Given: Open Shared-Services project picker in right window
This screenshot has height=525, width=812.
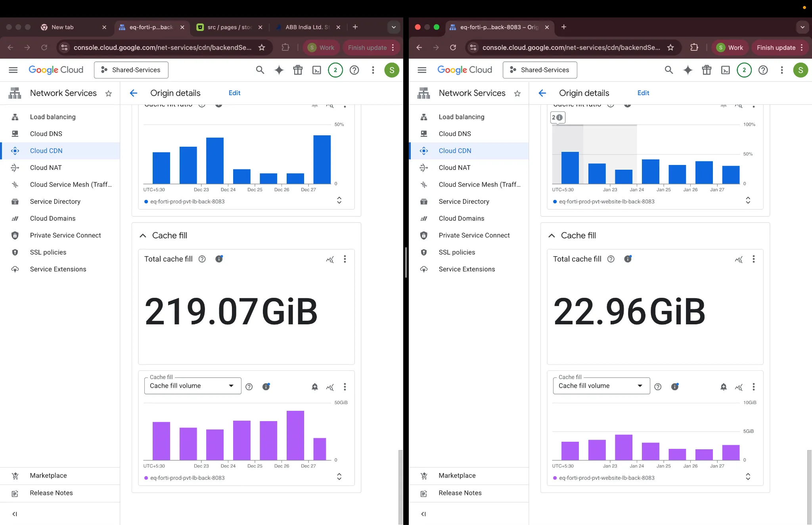Looking at the screenshot, I should [x=540, y=70].
